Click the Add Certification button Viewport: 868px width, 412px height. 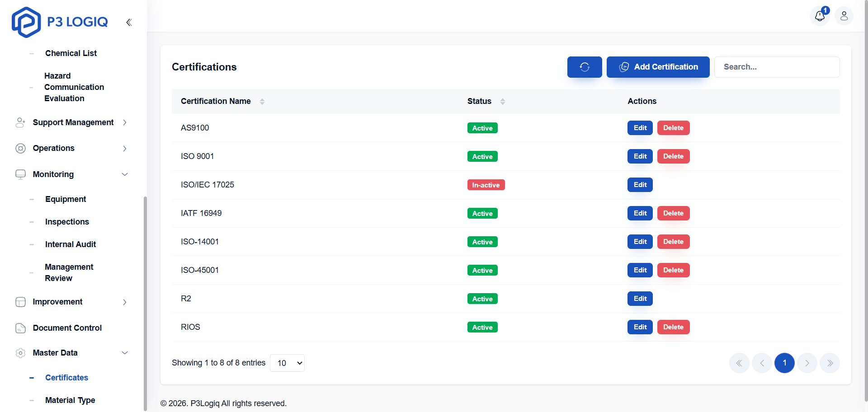click(658, 67)
